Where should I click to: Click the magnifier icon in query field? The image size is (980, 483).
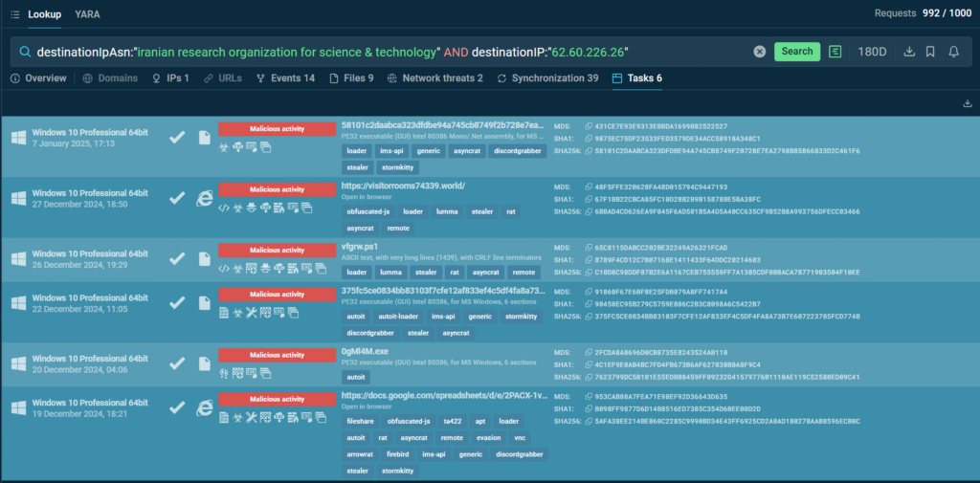[25, 52]
